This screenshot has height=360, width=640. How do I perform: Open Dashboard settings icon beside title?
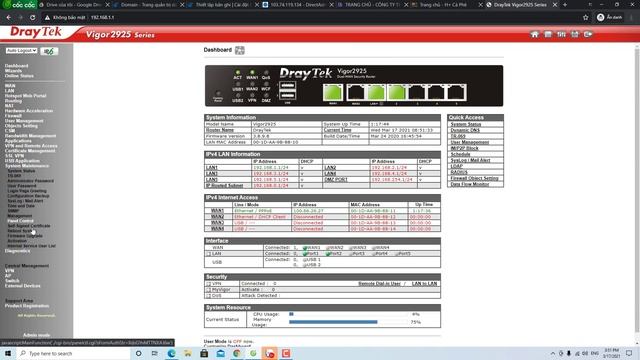(240, 50)
